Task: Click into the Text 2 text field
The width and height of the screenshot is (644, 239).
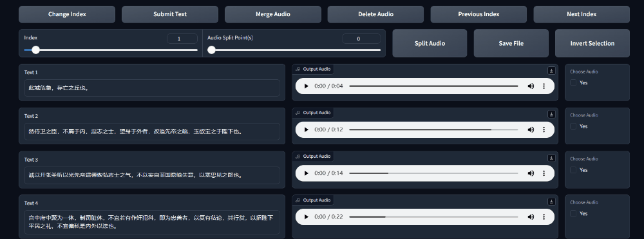Action: click(152, 131)
